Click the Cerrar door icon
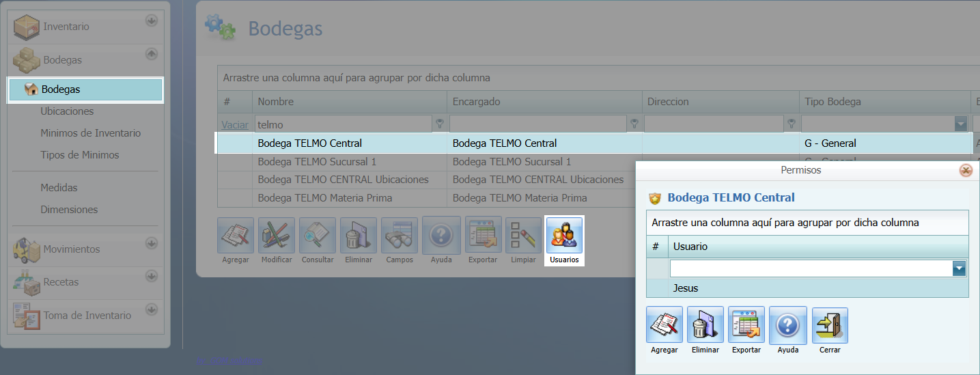This screenshot has height=375, width=980. coord(830,325)
